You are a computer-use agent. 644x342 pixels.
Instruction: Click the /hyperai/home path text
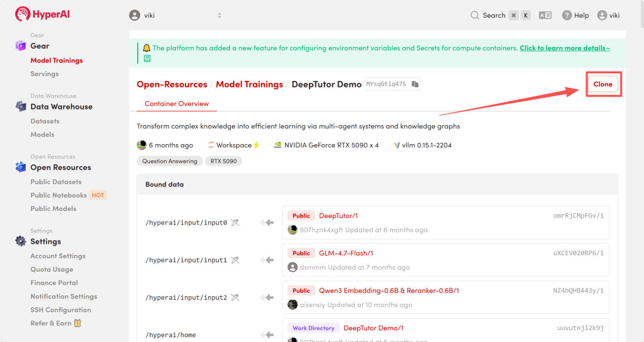click(171, 335)
